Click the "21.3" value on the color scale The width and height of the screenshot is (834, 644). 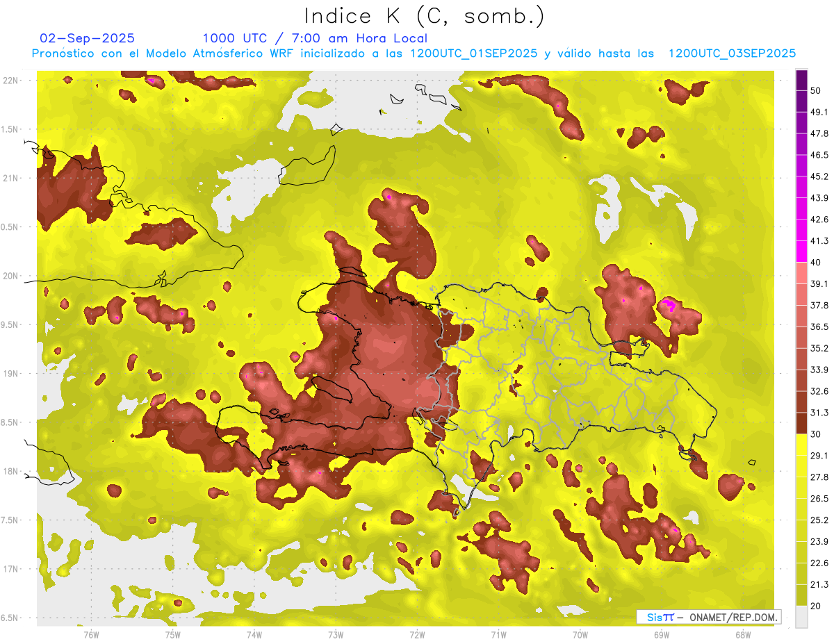(x=820, y=585)
